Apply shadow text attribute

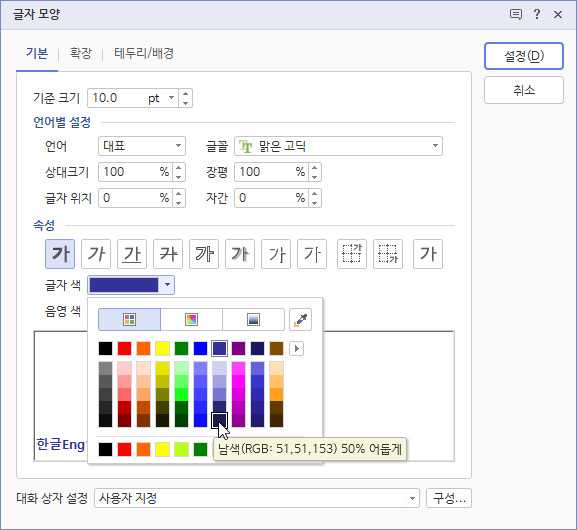coord(240,254)
